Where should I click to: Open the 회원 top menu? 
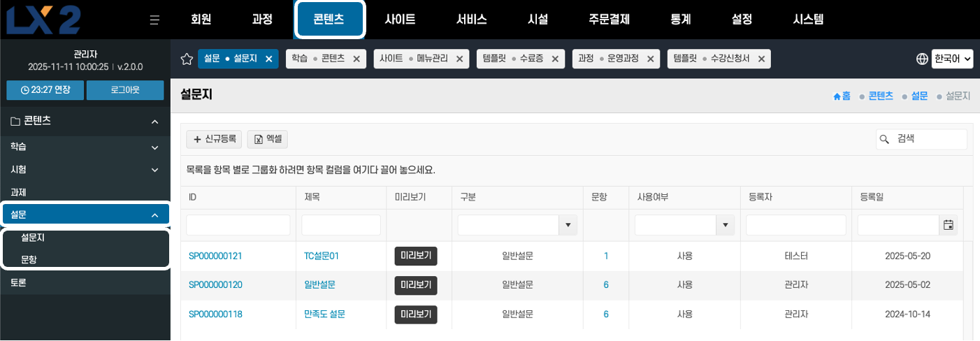[201, 20]
